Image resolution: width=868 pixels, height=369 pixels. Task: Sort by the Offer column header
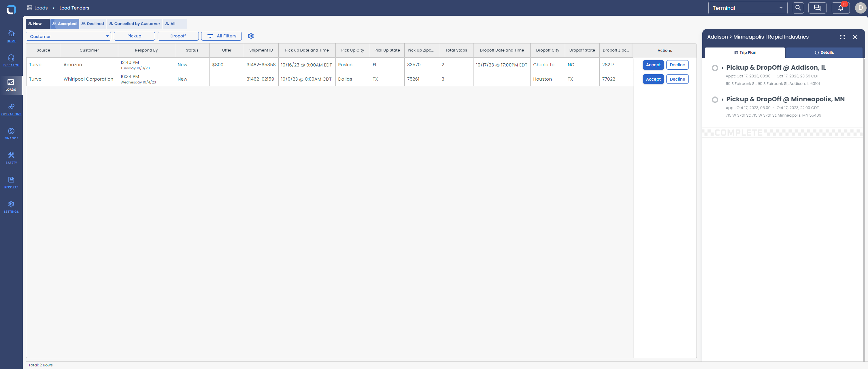point(227,50)
